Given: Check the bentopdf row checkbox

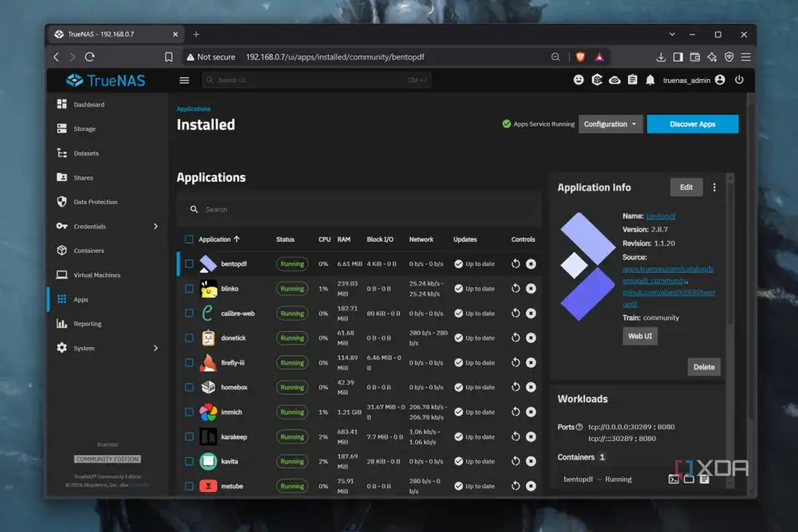Looking at the screenshot, I should click(x=189, y=264).
